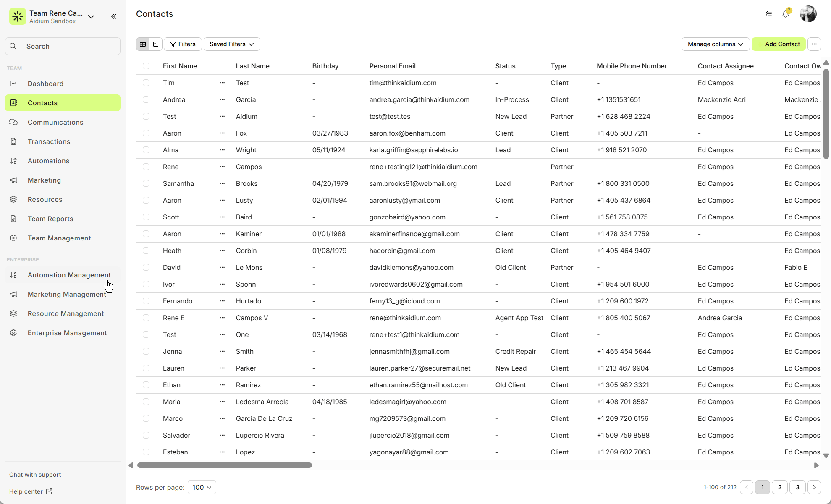Image resolution: width=831 pixels, height=504 pixels.
Task: Click the Add Contact button
Action: pyautogui.click(x=779, y=44)
